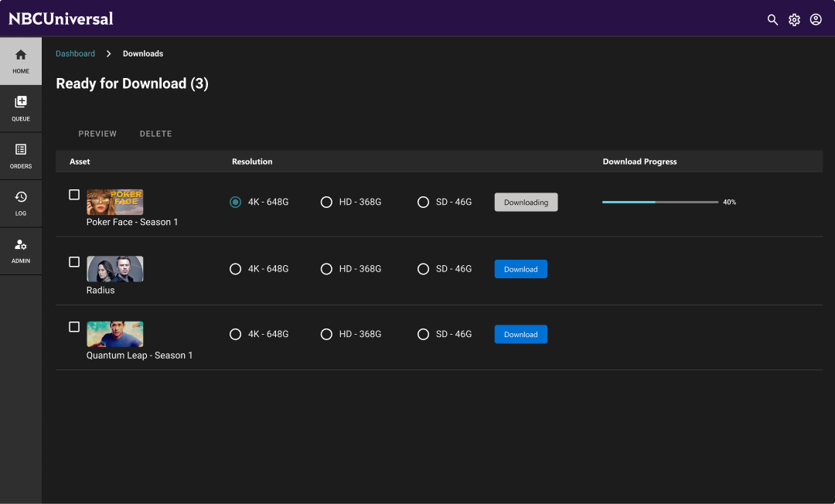Open the user account profile icon
Screen dimensions: 835x504
click(816, 19)
